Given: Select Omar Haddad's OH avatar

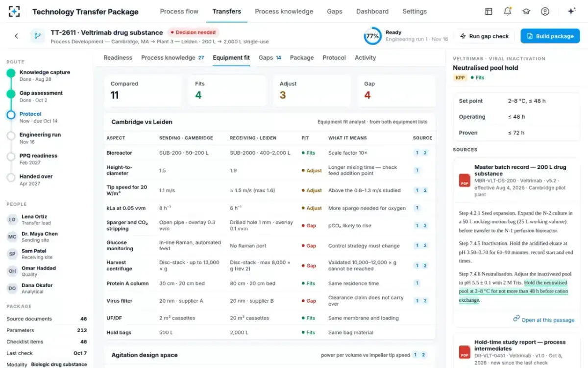Looking at the screenshot, I should click(12, 271).
